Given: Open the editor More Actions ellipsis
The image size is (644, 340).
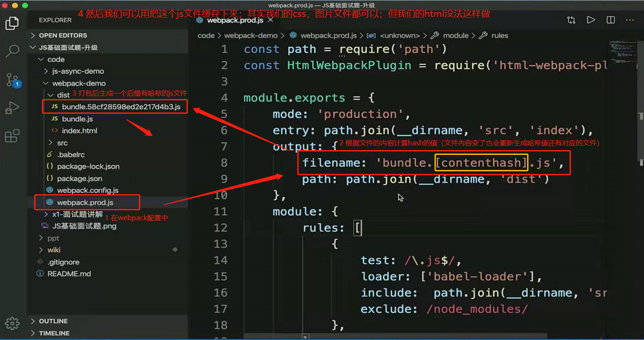Looking at the screenshot, I should (630, 20).
